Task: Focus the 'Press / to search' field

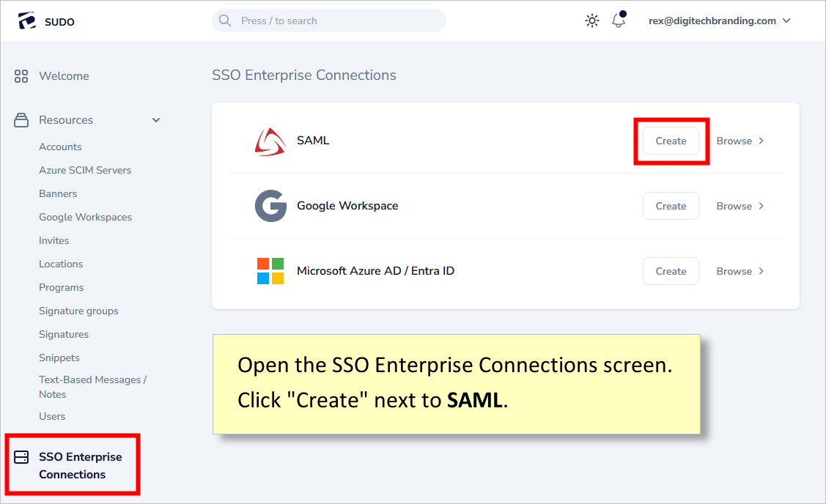Action: click(x=330, y=21)
